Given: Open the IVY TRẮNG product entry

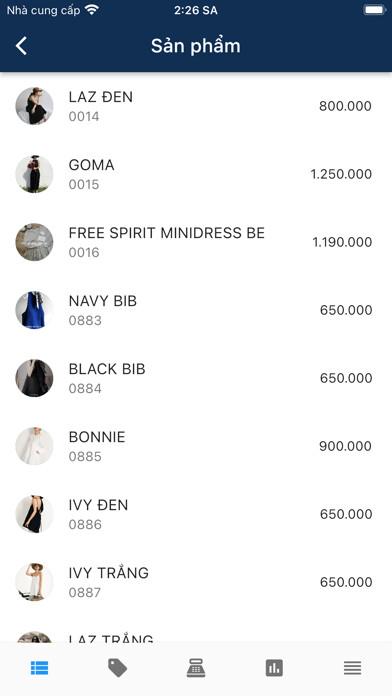Looking at the screenshot, I should [196, 582].
